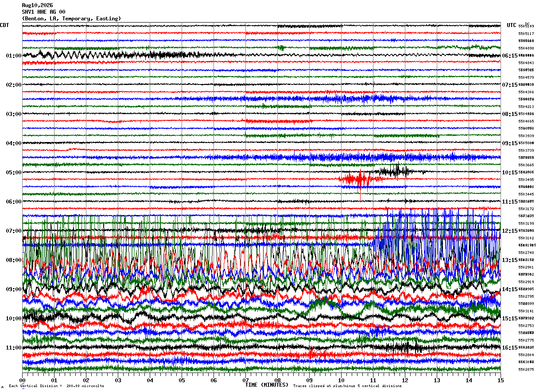The height and width of the screenshot is (392, 536).
Task: Click the 11:00 CDT time label
Action: [14, 348]
